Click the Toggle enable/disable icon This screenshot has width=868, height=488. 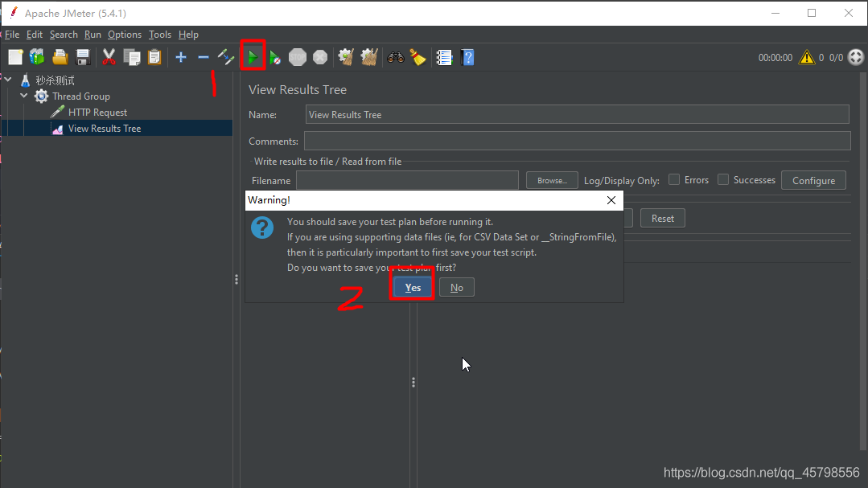coord(226,57)
